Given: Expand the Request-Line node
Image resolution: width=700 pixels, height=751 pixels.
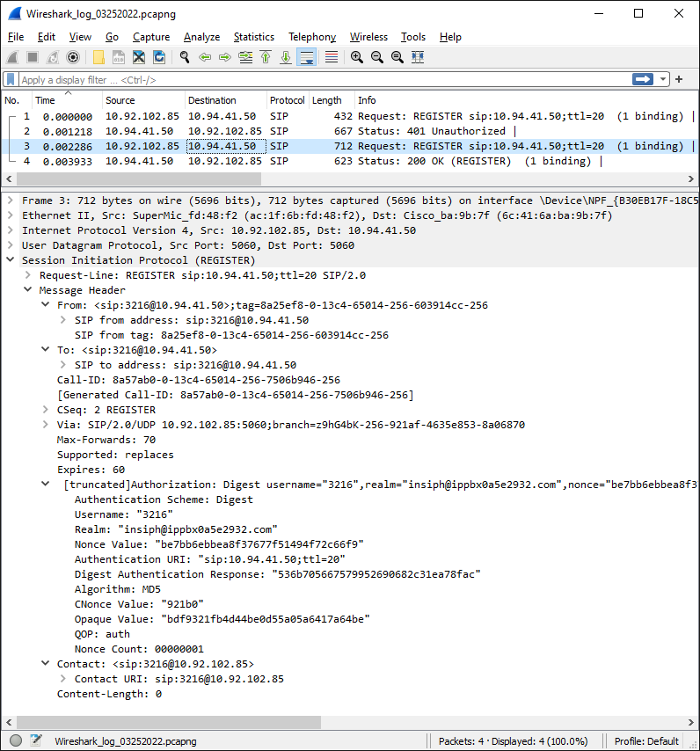Looking at the screenshot, I should pyautogui.click(x=28, y=275).
